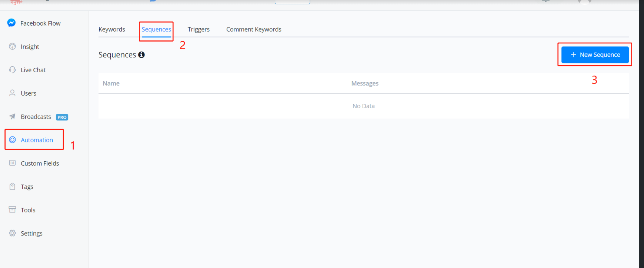Select the Users person icon
Screen dimensions: 644x268
tap(12, 93)
